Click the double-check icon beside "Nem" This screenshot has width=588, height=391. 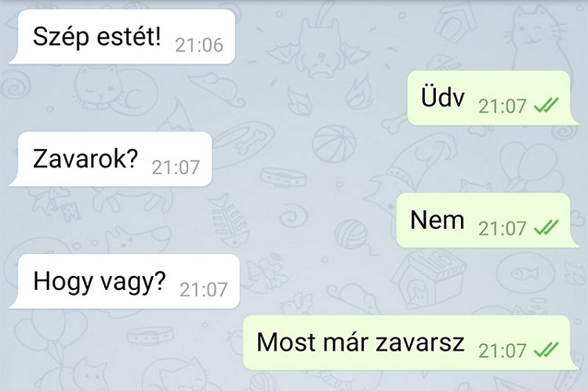[x=546, y=227]
